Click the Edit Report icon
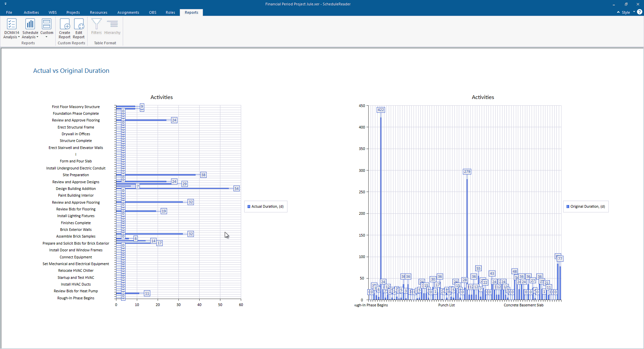 [x=78, y=24]
